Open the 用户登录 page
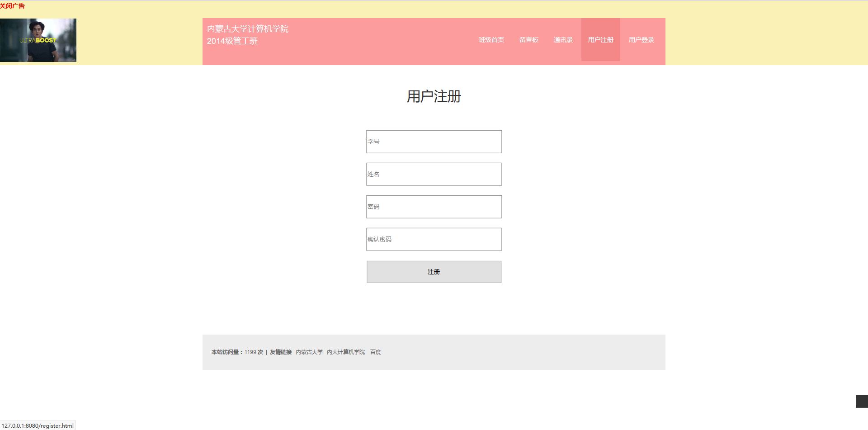The height and width of the screenshot is (430, 868). coord(642,40)
